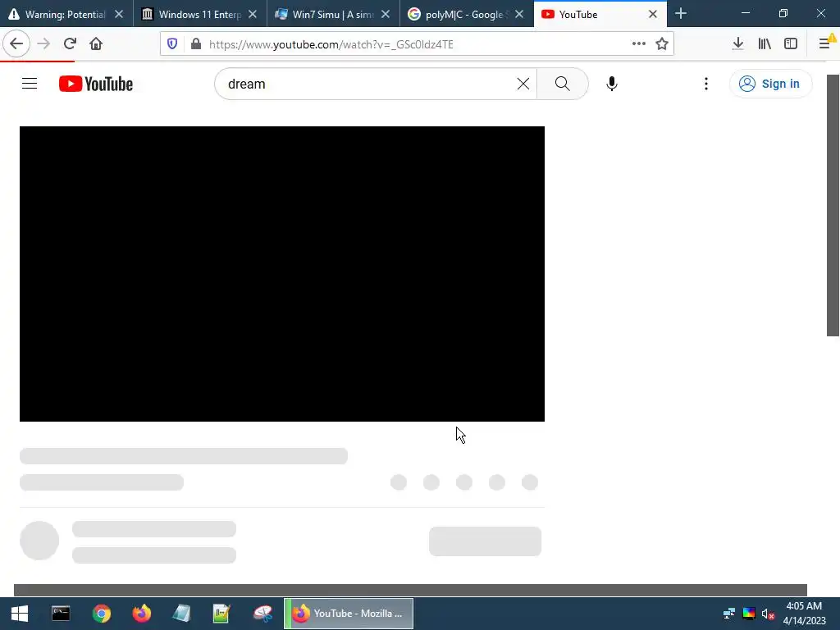Image resolution: width=840 pixels, height=630 pixels.
Task: Launch Firefox from the pinned taskbar icon
Action: coord(141,614)
